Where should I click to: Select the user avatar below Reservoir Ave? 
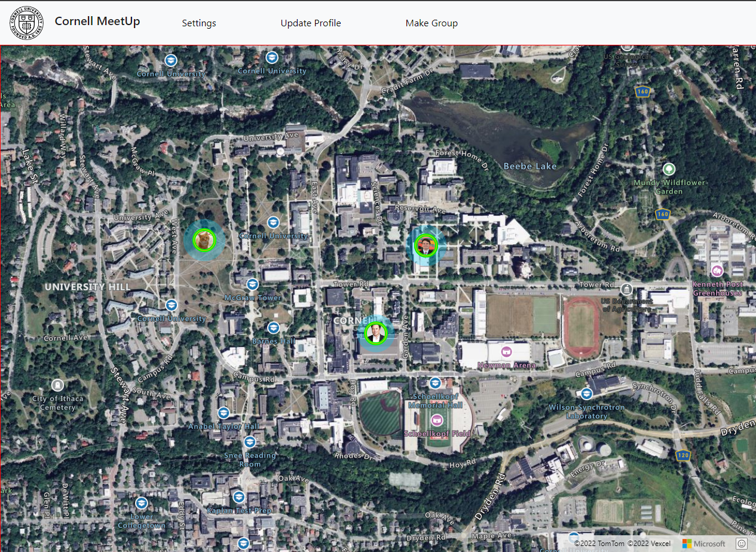tap(426, 245)
